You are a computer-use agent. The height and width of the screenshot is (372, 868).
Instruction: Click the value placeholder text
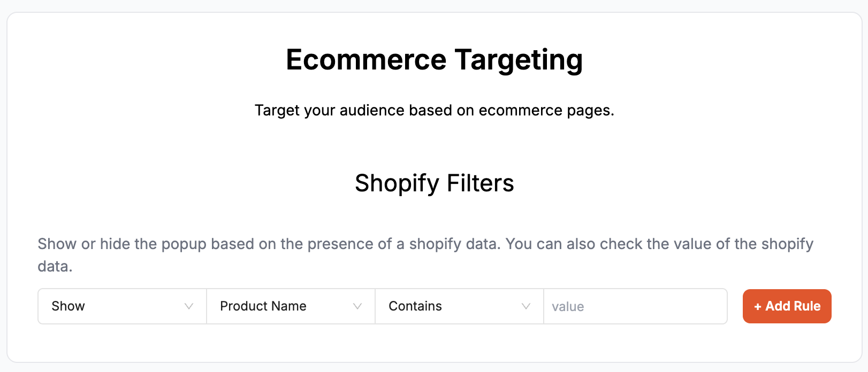[567, 306]
